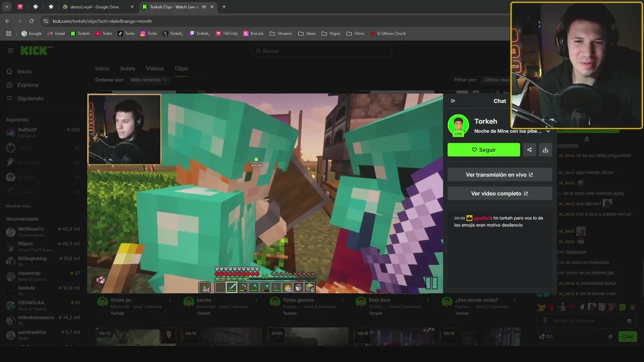Collapse the clip chat panel icon

pyautogui.click(x=453, y=101)
